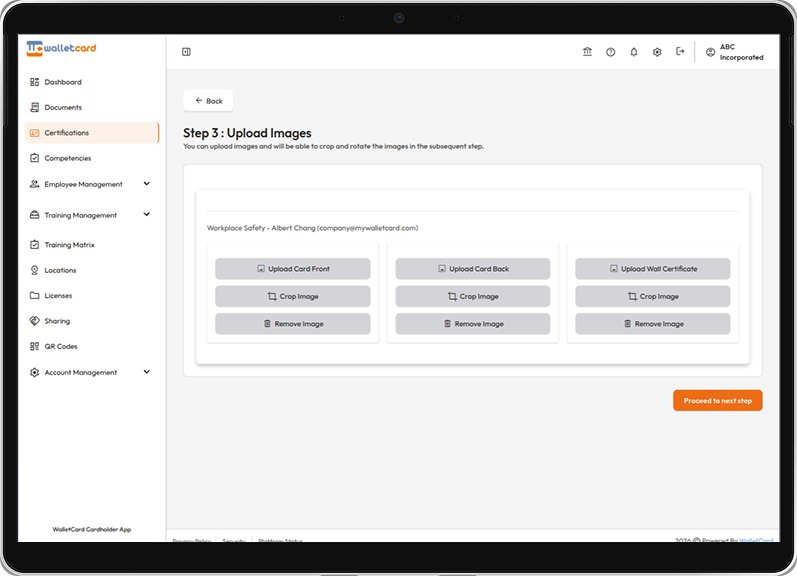Click Remove Image under Upload Card Back
The image size is (797, 576).
pos(473,324)
